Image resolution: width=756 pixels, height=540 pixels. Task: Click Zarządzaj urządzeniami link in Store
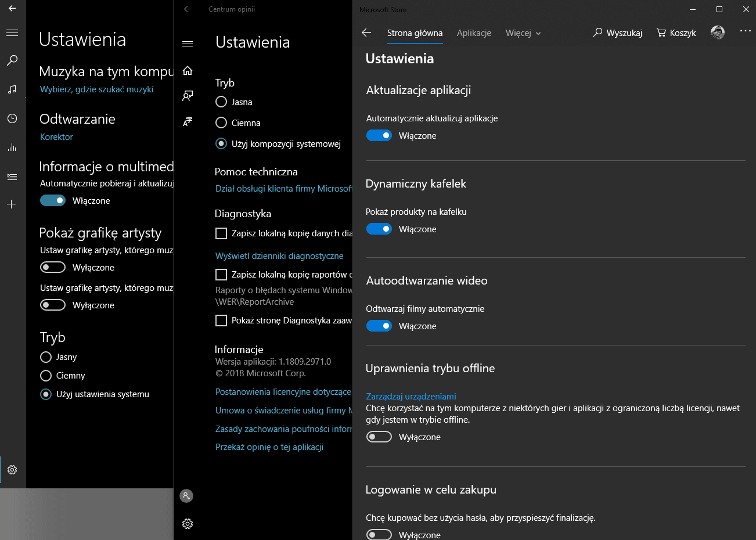pos(411,397)
